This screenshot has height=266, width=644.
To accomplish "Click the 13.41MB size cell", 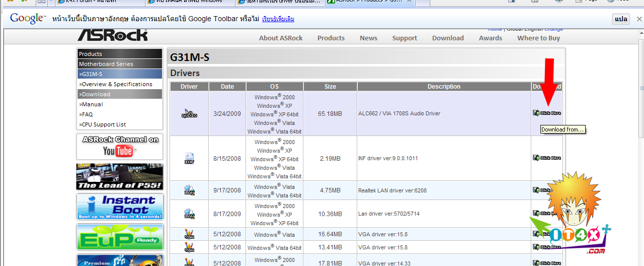I will click(x=330, y=247).
